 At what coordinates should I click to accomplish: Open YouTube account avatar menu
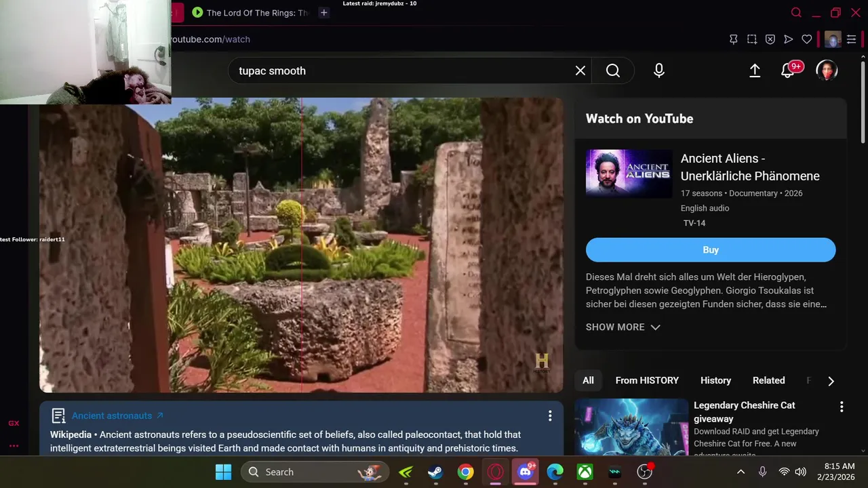tap(827, 70)
